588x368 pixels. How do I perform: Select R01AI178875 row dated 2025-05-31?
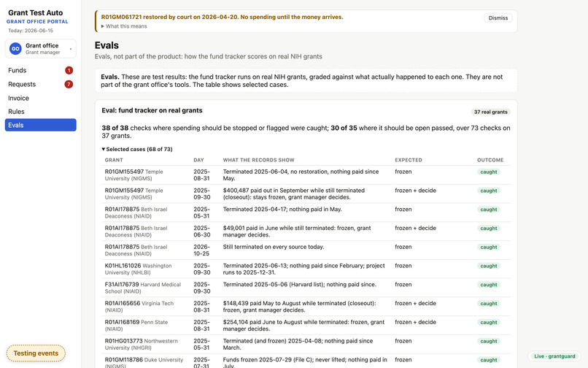[306, 212]
